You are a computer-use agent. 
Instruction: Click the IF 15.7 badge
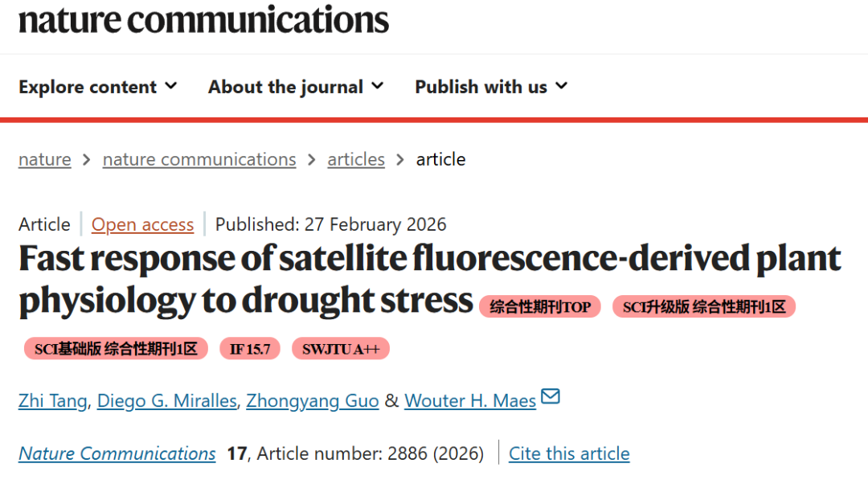(x=249, y=349)
